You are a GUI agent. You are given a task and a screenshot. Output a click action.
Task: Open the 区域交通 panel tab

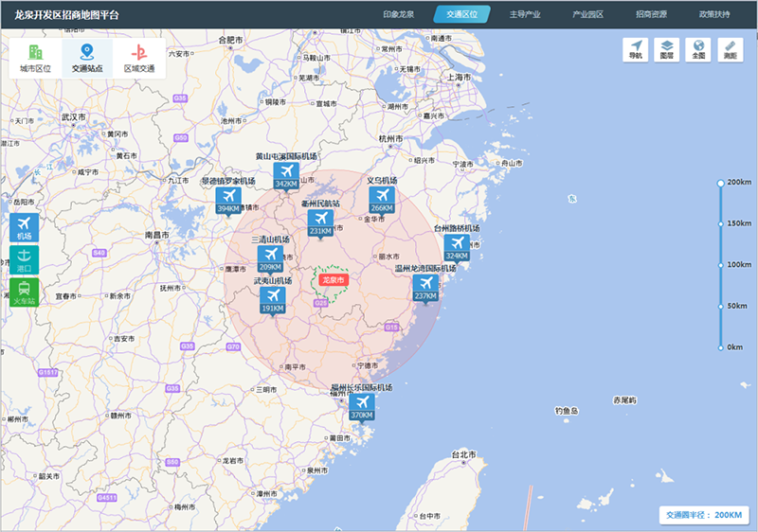tap(139, 59)
